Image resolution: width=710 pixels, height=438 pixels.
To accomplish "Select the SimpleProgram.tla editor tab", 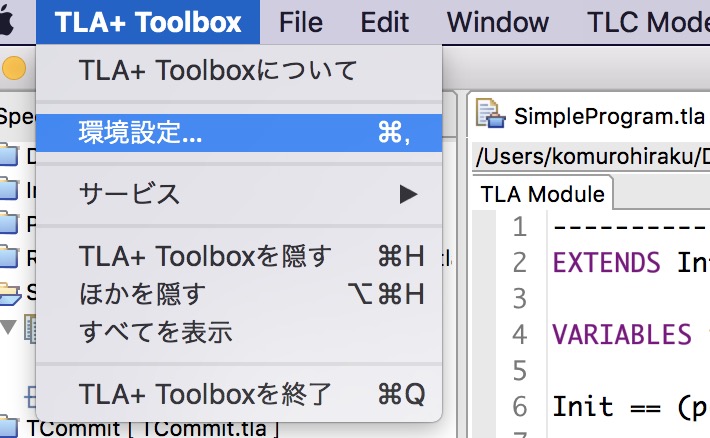I will click(590, 116).
